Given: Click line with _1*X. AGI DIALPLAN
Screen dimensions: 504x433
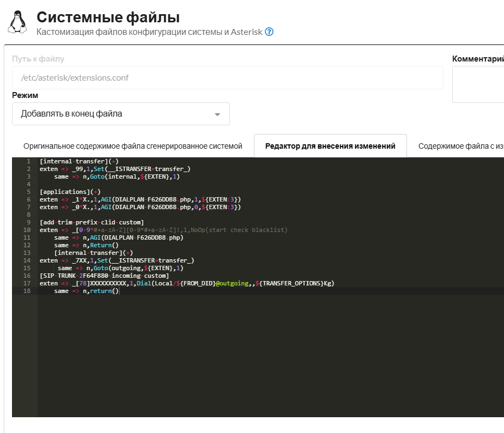Looking at the screenshot, I should point(140,199).
